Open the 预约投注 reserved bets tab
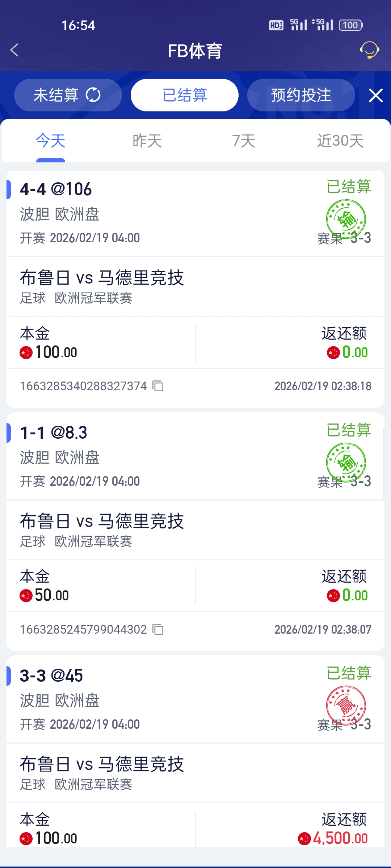 [301, 95]
